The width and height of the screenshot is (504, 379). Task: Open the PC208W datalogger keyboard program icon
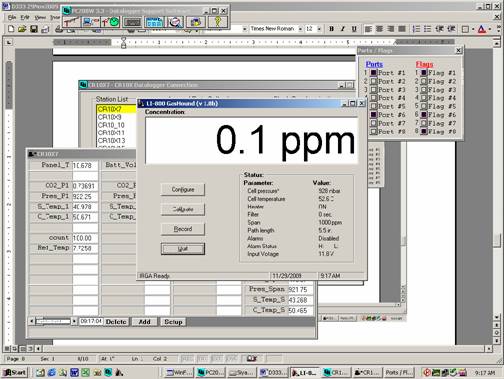(x=132, y=22)
